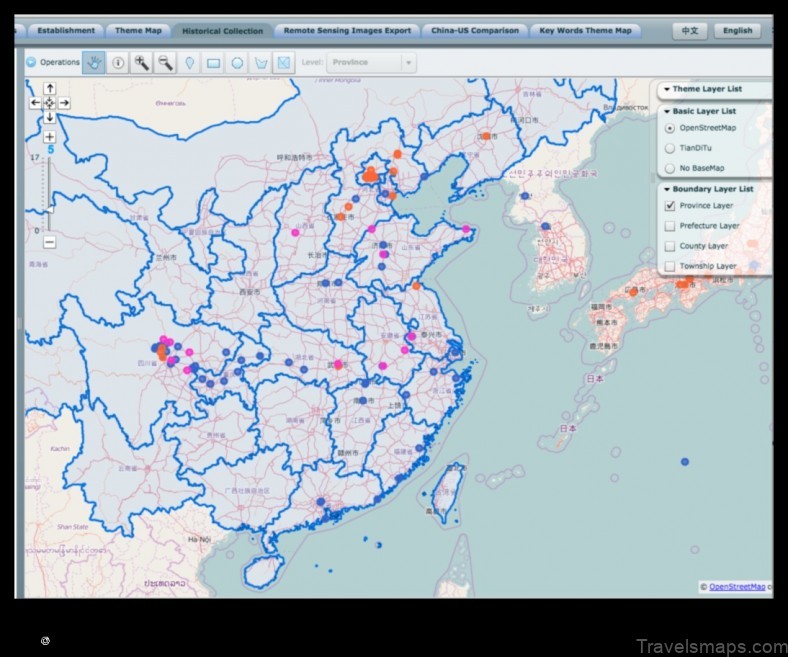Switch language with the English button
The height and width of the screenshot is (657, 788).
click(x=737, y=31)
